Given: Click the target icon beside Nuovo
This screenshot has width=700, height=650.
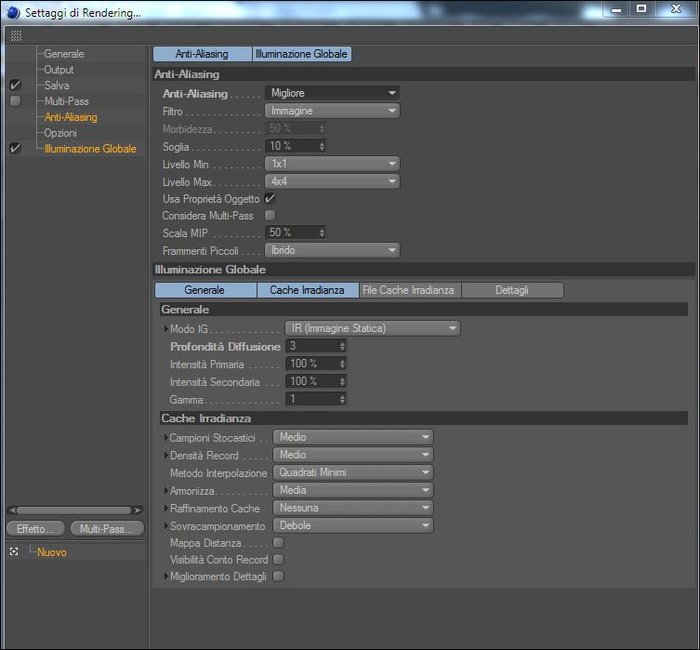Looking at the screenshot, I should click(14, 552).
